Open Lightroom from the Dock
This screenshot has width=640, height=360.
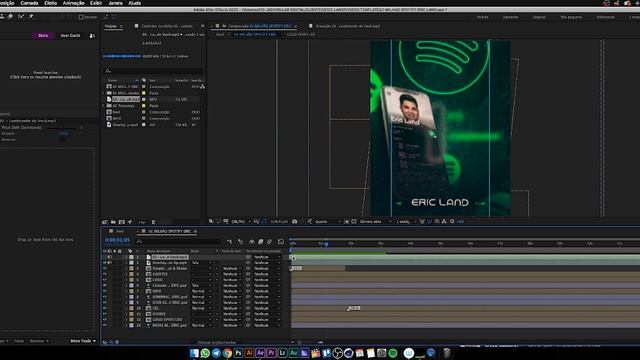282,353
